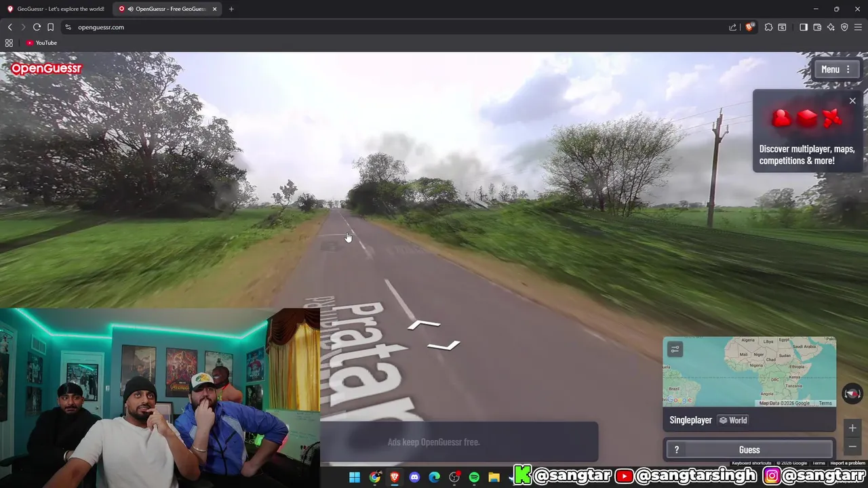Image resolution: width=868 pixels, height=488 pixels.
Task: Open Brave from the taskbar
Action: click(395, 477)
